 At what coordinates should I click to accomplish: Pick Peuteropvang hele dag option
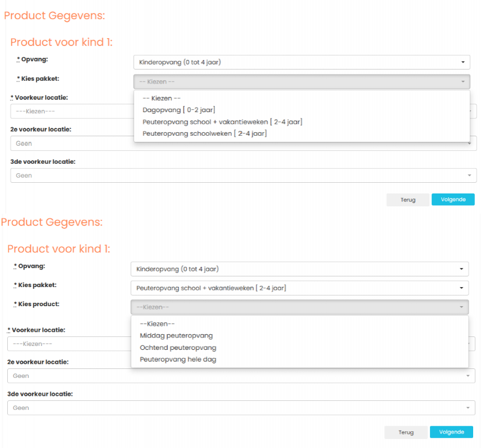[178, 359]
